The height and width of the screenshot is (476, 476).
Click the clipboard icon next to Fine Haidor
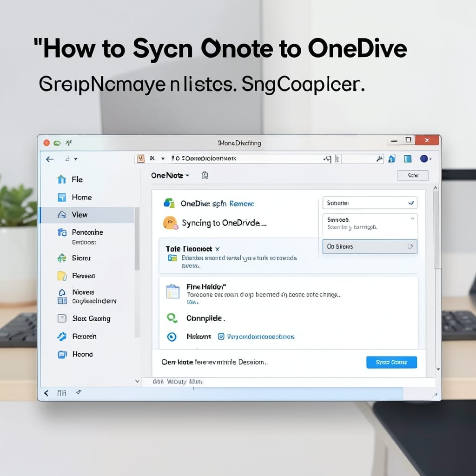point(173,291)
